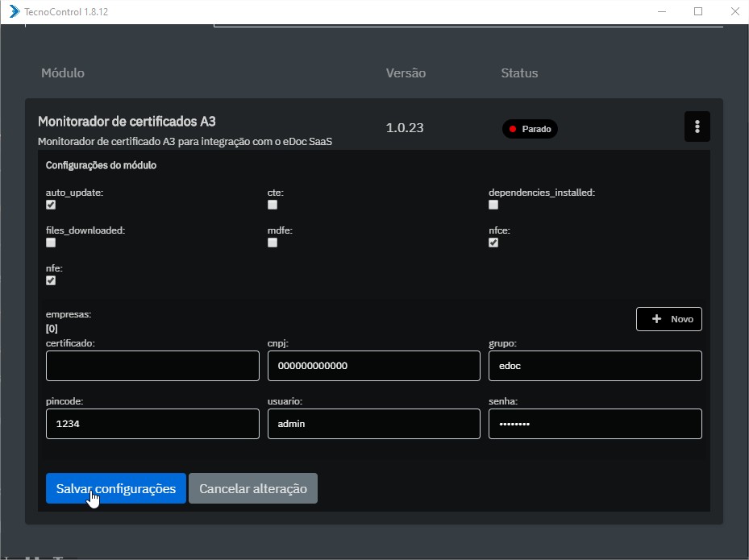Click Salvar configurações button
Image resolution: width=749 pixels, height=560 pixels.
tap(115, 488)
